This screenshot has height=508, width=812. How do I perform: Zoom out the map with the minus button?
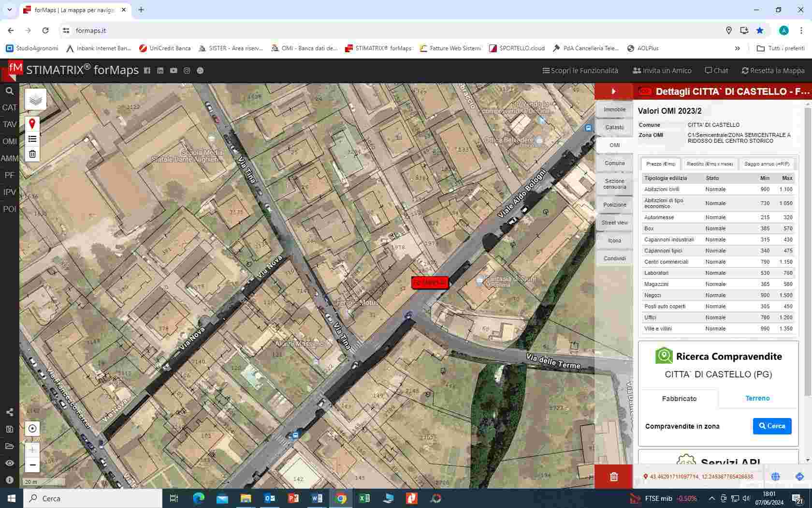tap(32, 465)
